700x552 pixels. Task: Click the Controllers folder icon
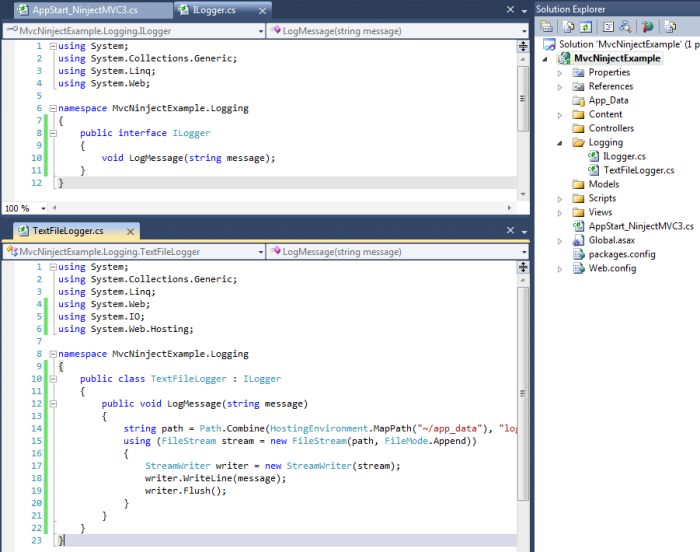coord(579,128)
